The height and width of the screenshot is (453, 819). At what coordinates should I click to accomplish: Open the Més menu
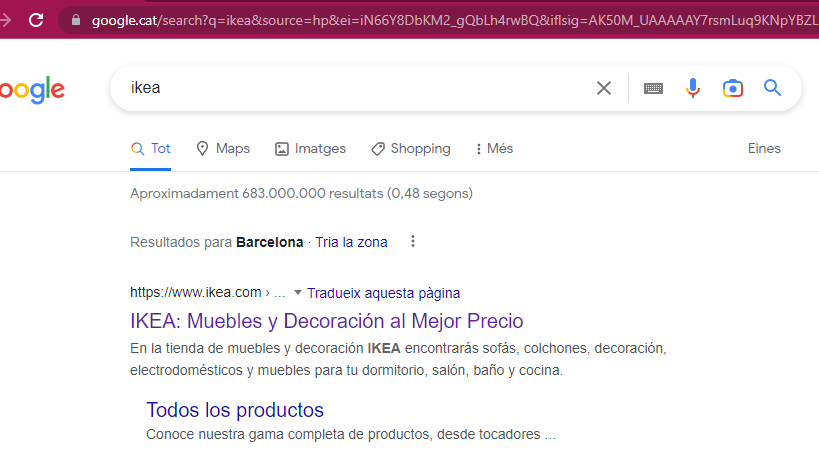click(x=494, y=149)
